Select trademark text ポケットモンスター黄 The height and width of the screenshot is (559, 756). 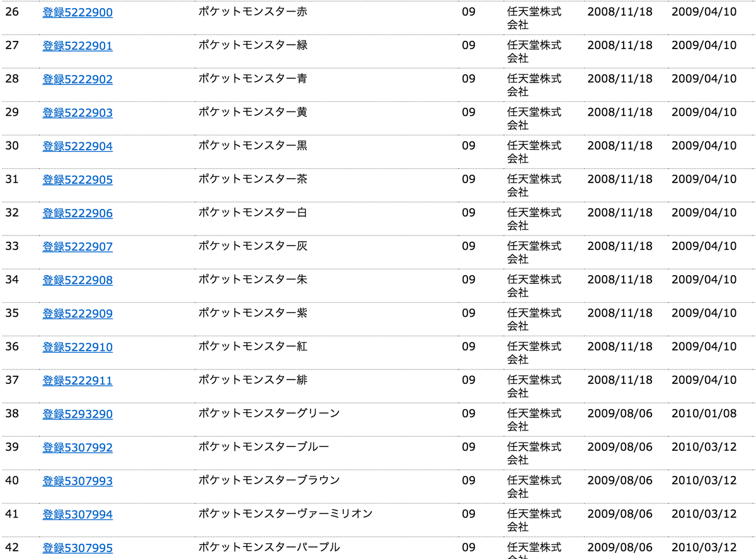pyautogui.click(x=253, y=112)
